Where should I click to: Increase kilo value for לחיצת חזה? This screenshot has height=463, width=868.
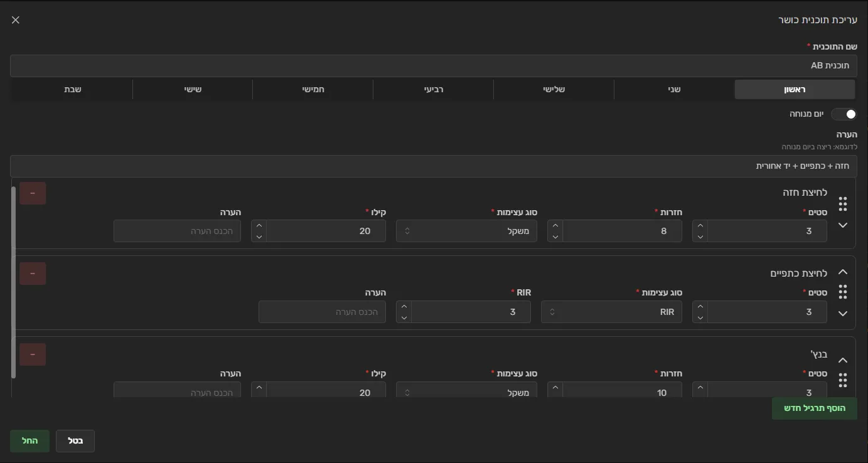tap(259, 225)
